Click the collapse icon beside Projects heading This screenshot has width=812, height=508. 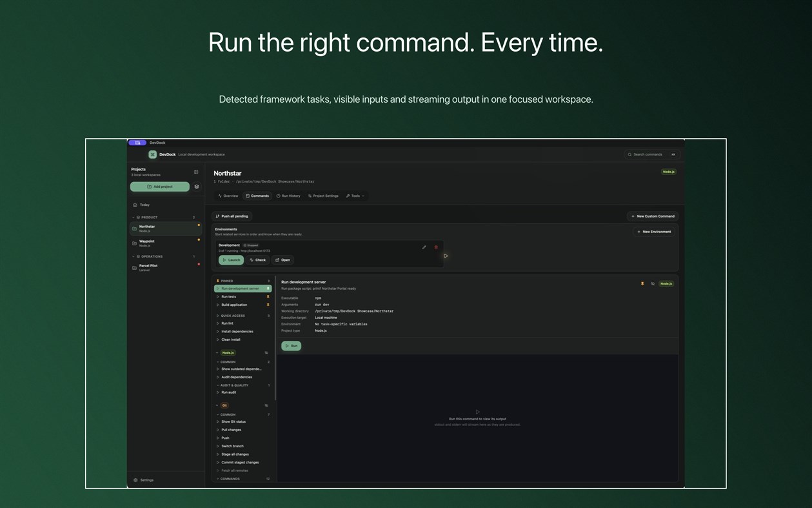click(196, 172)
